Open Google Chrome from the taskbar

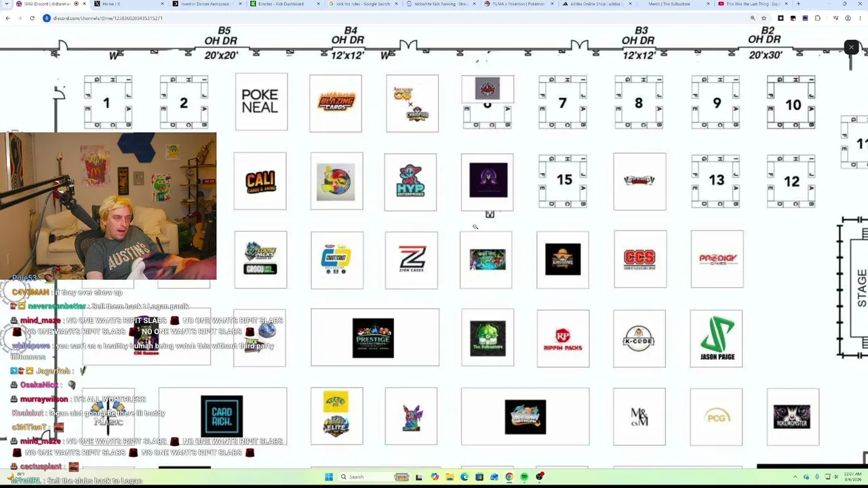(509, 477)
